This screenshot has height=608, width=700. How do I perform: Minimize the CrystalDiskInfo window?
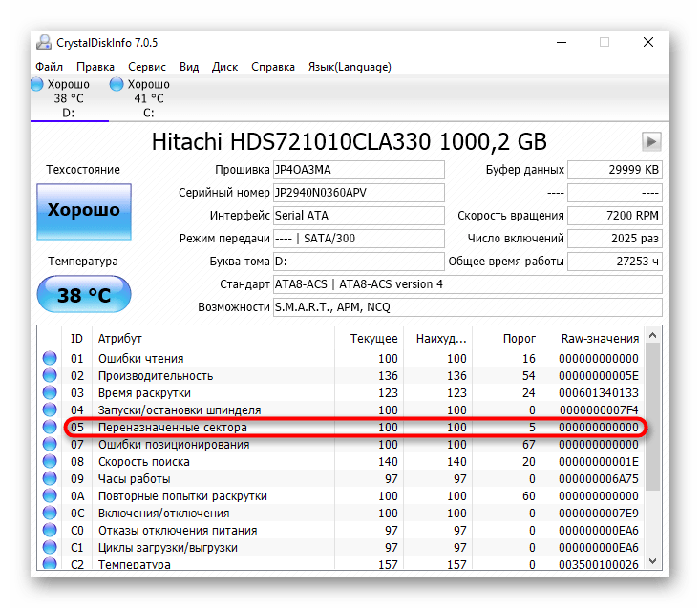pyautogui.click(x=562, y=42)
